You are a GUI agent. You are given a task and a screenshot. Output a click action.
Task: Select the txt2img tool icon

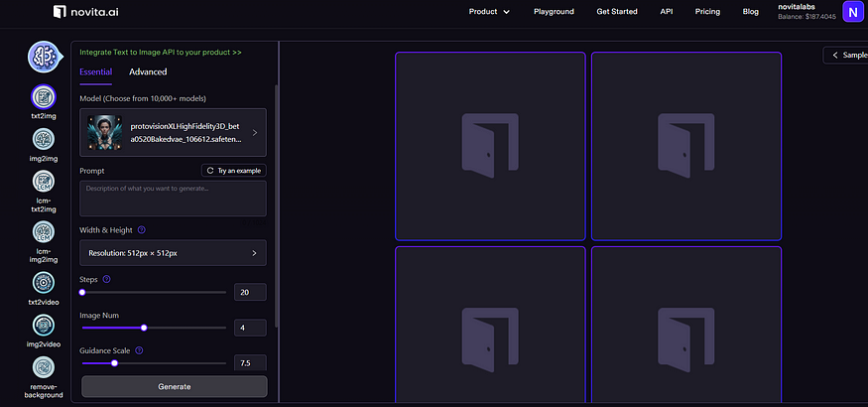[x=44, y=97]
